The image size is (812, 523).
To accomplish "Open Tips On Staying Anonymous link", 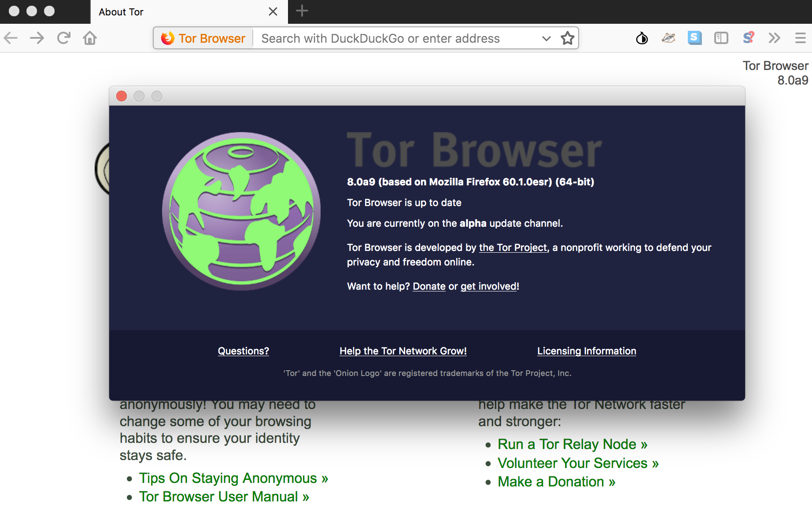I will coord(234,478).
